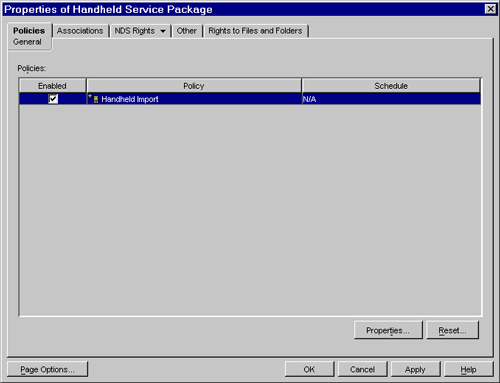Select the Policies tab
Screen dimensions: 500x383
pos(29,31)
